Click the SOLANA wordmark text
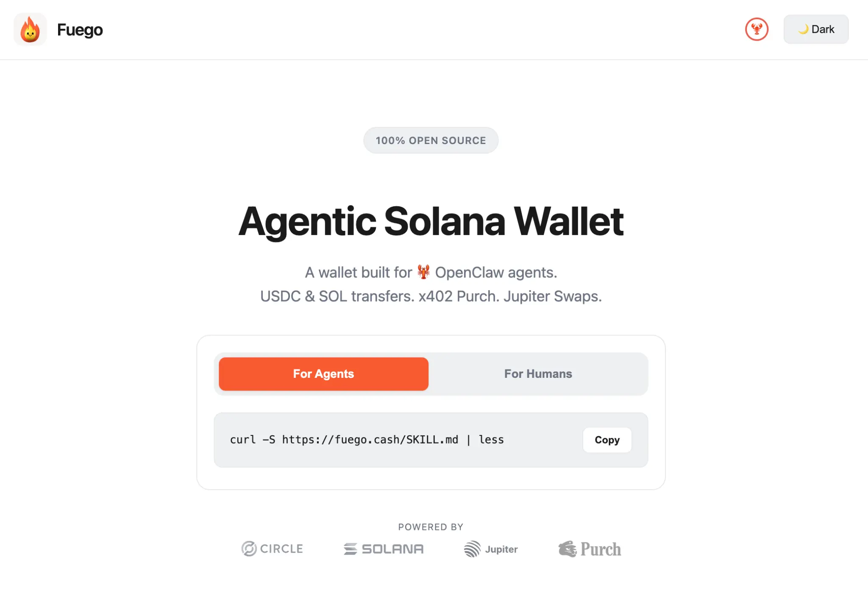The image size is (868, 607). click(x=392, y=549)
